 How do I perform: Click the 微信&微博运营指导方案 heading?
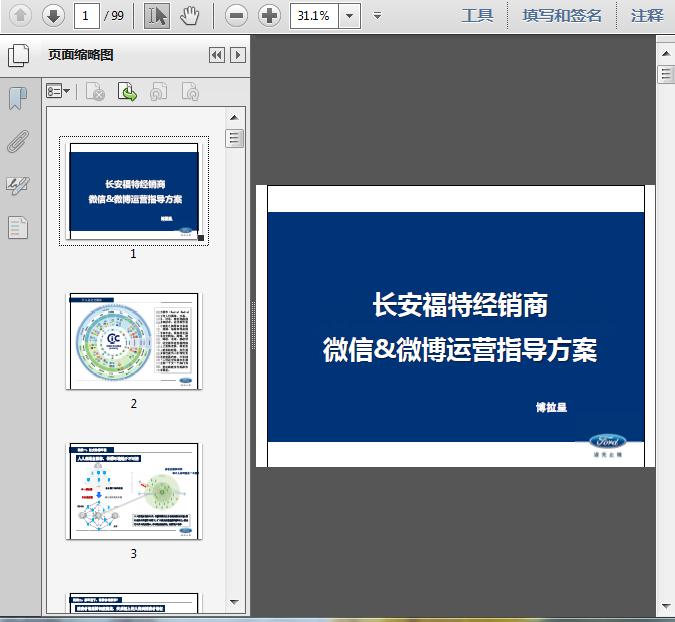click(x=460, y=349)
